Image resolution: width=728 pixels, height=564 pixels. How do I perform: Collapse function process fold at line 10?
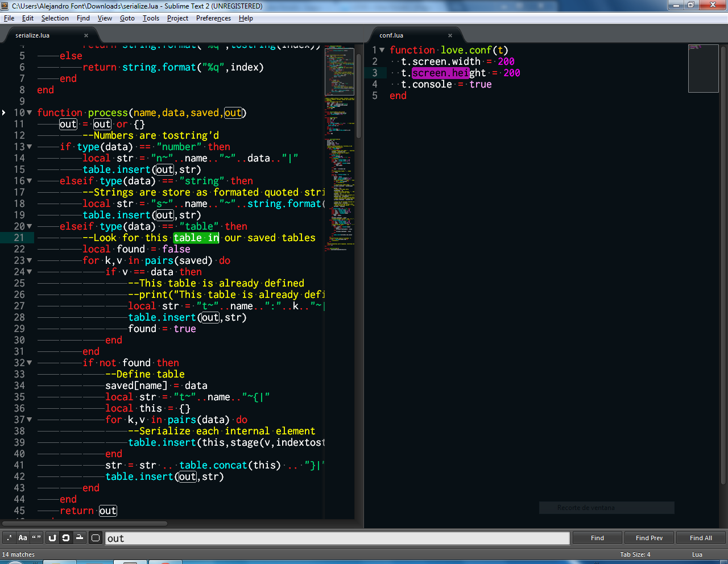[30, 113]
